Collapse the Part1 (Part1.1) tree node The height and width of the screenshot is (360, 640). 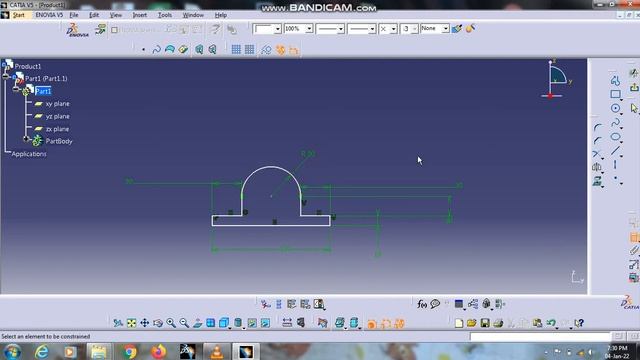click(x=16, y=89)
